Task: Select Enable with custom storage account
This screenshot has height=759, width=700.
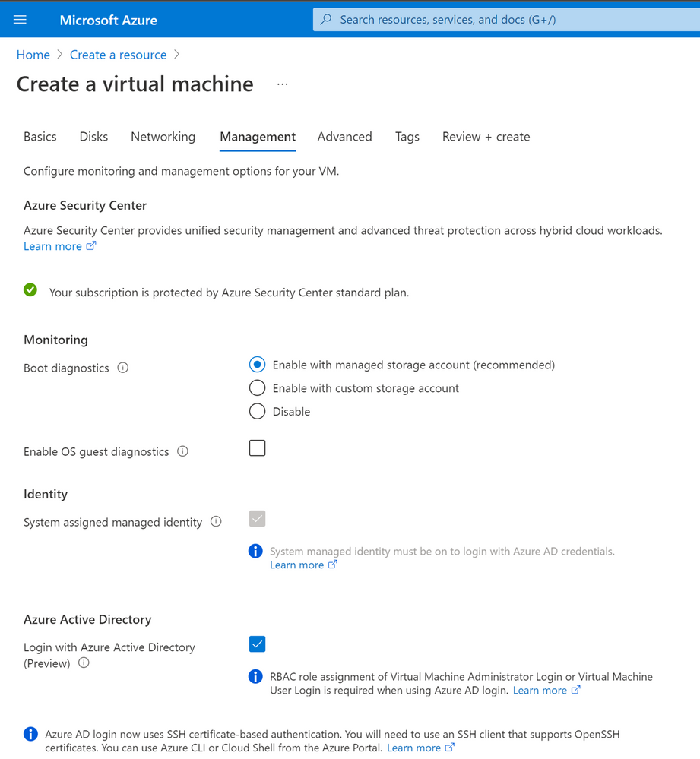Action: [x=257, y=387]
